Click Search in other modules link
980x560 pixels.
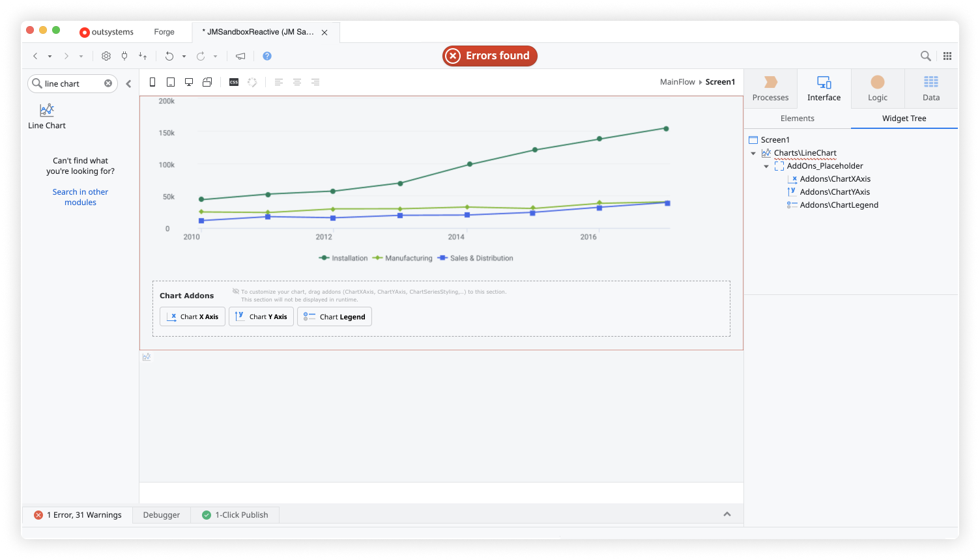(80, 197)
